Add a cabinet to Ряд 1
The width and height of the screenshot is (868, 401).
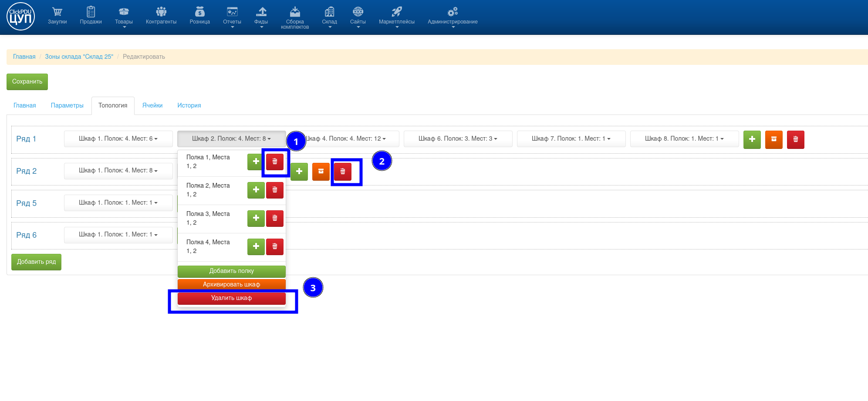[x=752, y=140]
